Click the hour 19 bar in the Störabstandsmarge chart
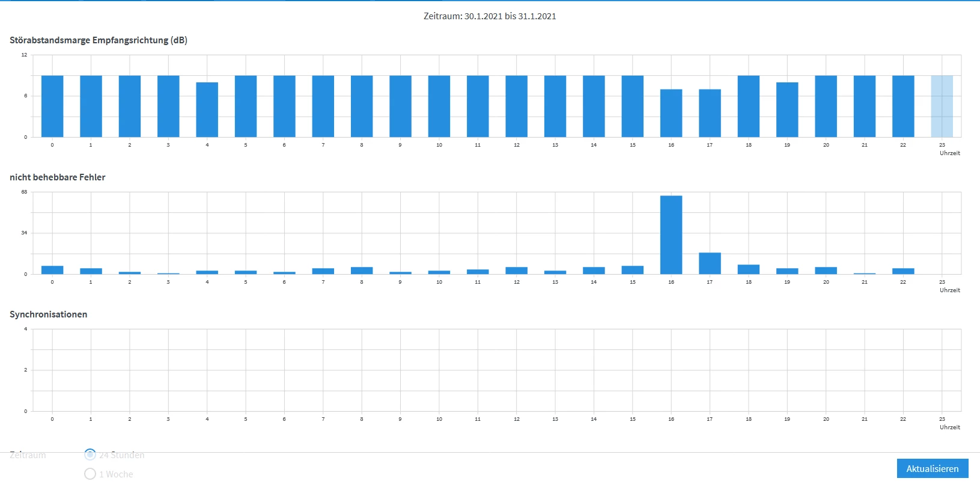The height and width of the screenshot is (493, 980). click(787, 110)
